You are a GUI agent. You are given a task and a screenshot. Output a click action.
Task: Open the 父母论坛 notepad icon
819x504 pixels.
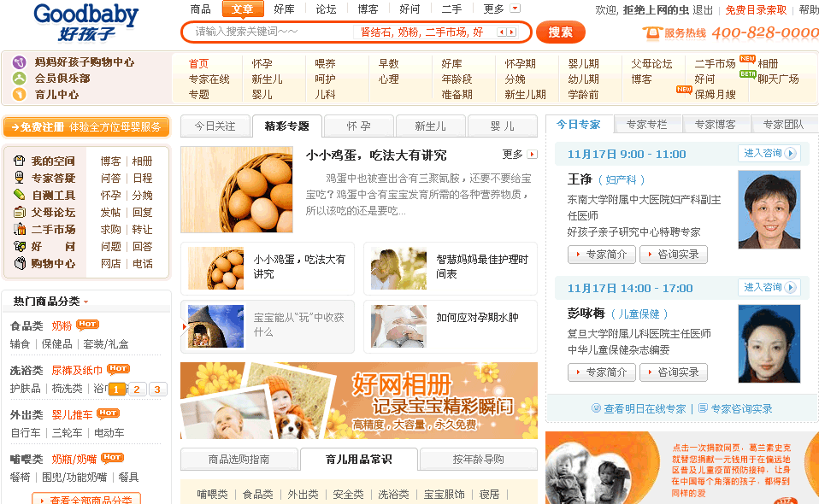(20, 212)
